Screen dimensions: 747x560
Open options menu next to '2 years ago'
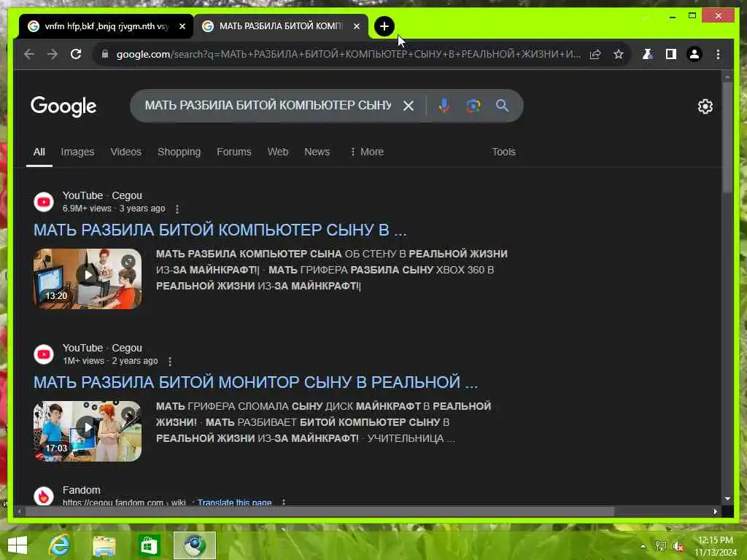coord(170,362)
